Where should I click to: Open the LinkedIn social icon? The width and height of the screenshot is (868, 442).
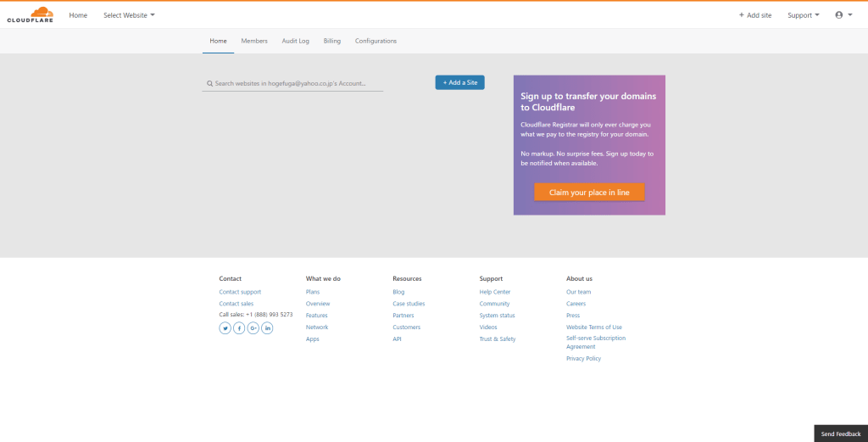coord(267,328)
